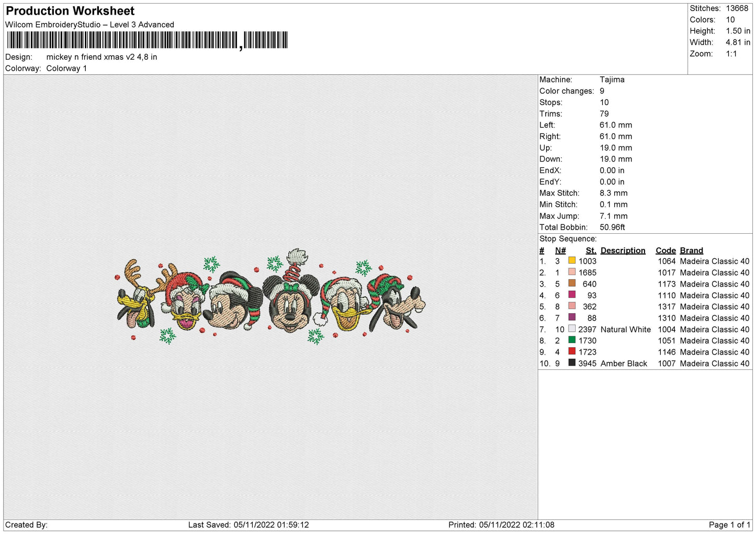Click the red 1146 color swatch

tap(572, 351)
